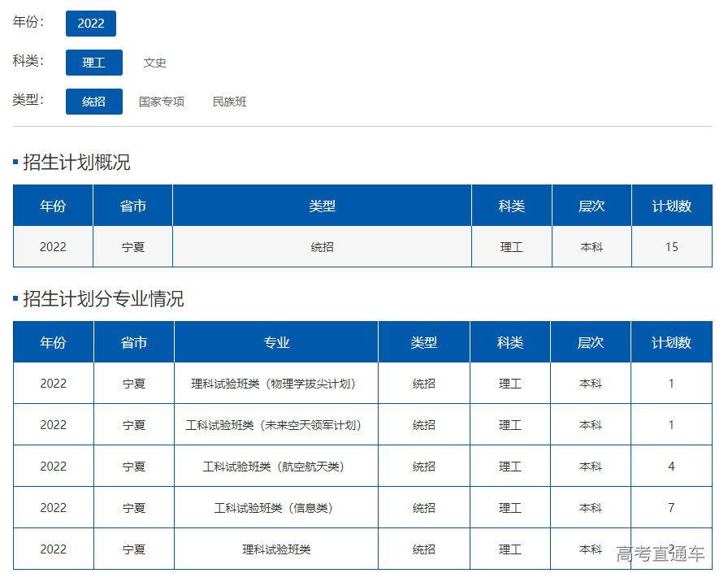The image size is (728, 586).
Task: Click the 理科试验班类 major in last row
Action: tap(276, 549)
